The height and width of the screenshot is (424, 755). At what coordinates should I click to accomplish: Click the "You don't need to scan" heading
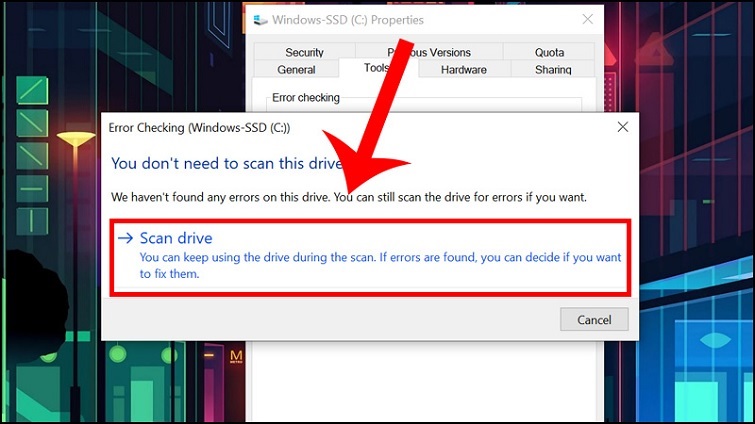226,163
